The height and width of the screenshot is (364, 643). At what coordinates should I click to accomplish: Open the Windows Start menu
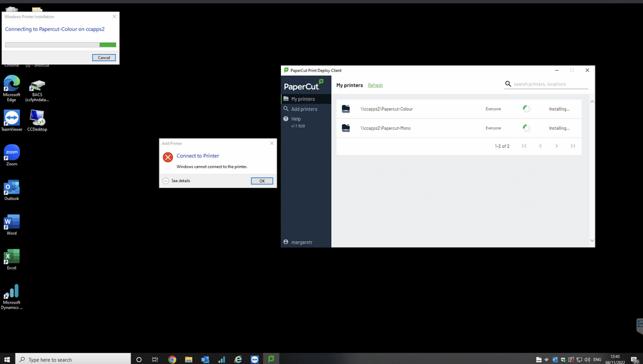(x=7, y=359)
